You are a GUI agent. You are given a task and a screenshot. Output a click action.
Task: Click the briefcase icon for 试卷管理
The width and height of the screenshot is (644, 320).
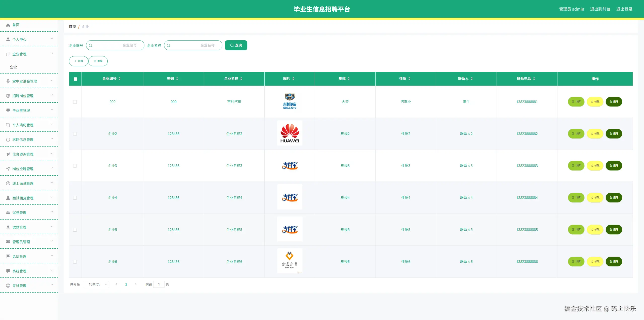[x=8, y=212]
